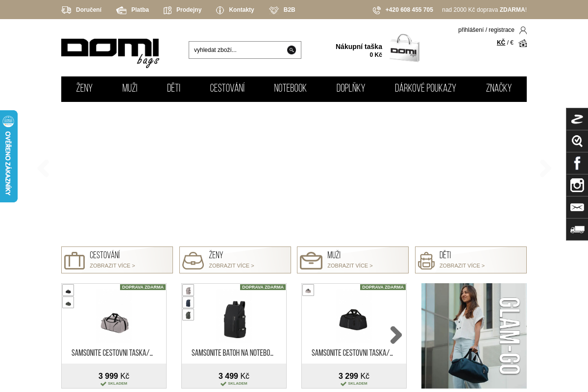Open the GLAM-GO promo banner
This screenshot has width=588, height=392.
(x=474, y=336)
